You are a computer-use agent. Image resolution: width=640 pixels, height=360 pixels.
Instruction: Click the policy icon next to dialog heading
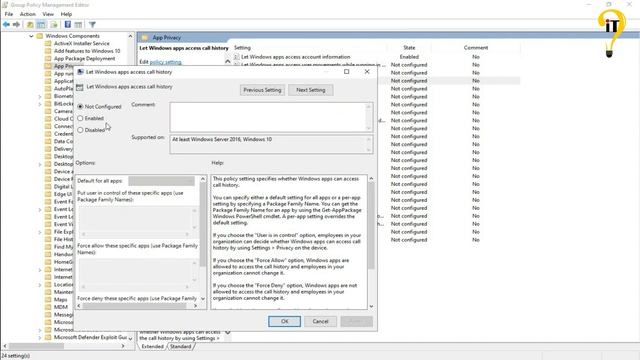[x=80, y=87]
